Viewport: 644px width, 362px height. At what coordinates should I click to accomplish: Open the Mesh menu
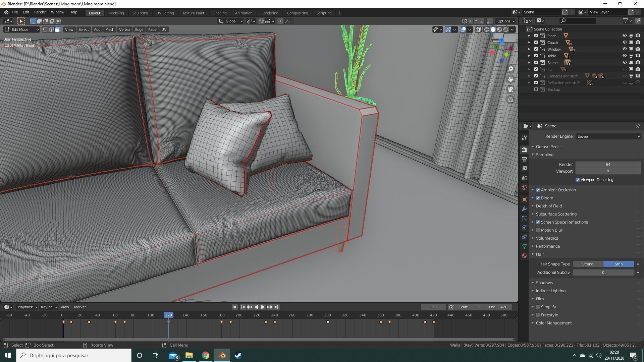coord(109,29)
